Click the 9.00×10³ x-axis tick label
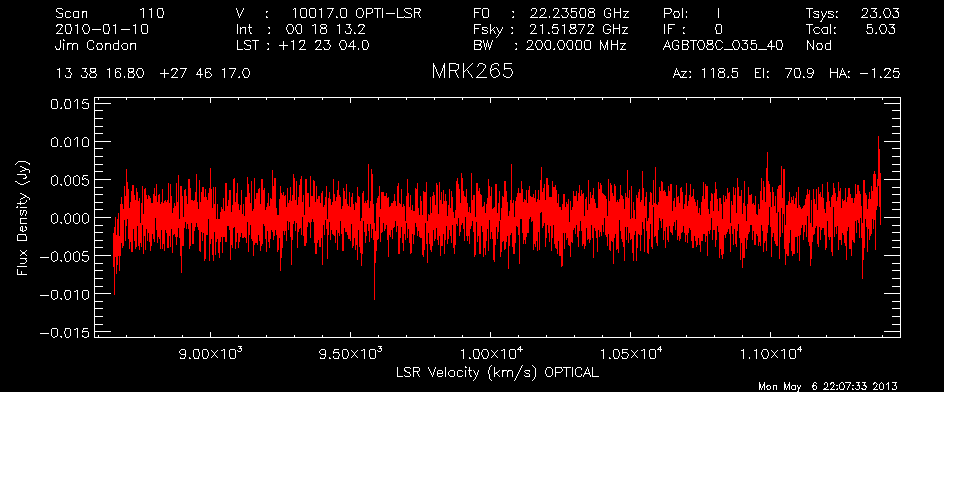Image resolution: width=962 pixels, height=490 pixels. click(x=210, y=354)
